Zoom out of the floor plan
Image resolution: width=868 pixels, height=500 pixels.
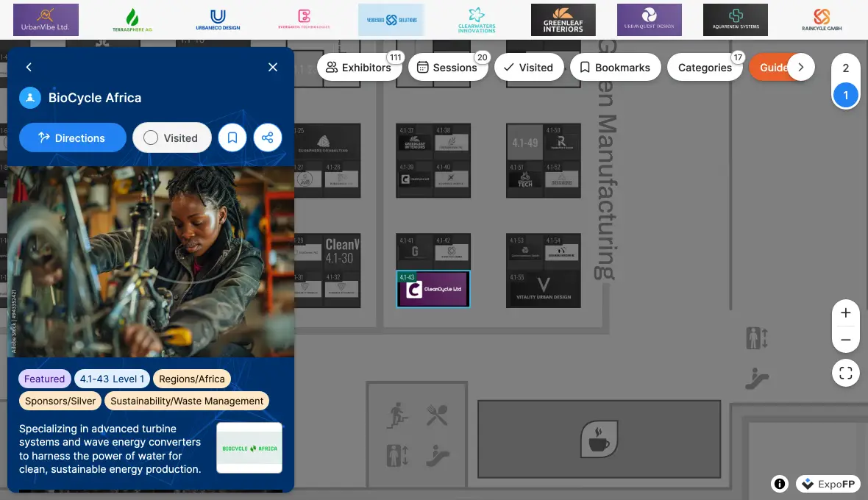(845, 340)
